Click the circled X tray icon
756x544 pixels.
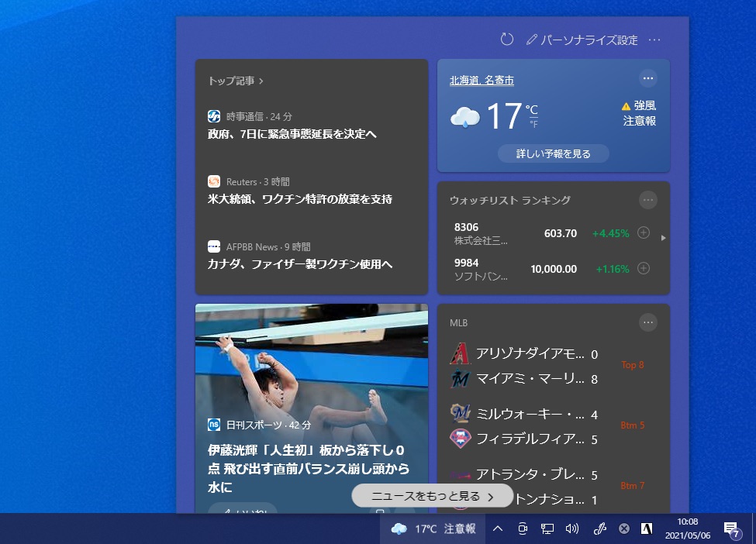(624, 529)
